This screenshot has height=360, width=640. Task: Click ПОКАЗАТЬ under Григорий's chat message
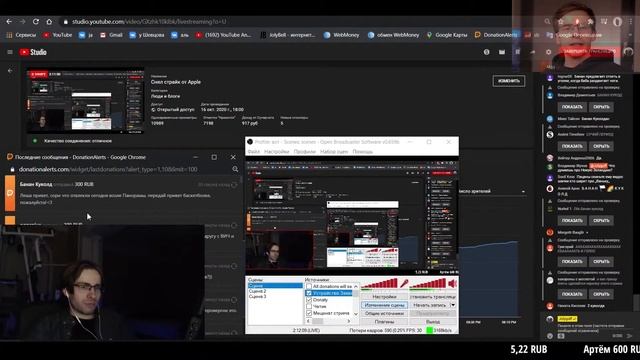pyautogui.click(x=572, y=262)
